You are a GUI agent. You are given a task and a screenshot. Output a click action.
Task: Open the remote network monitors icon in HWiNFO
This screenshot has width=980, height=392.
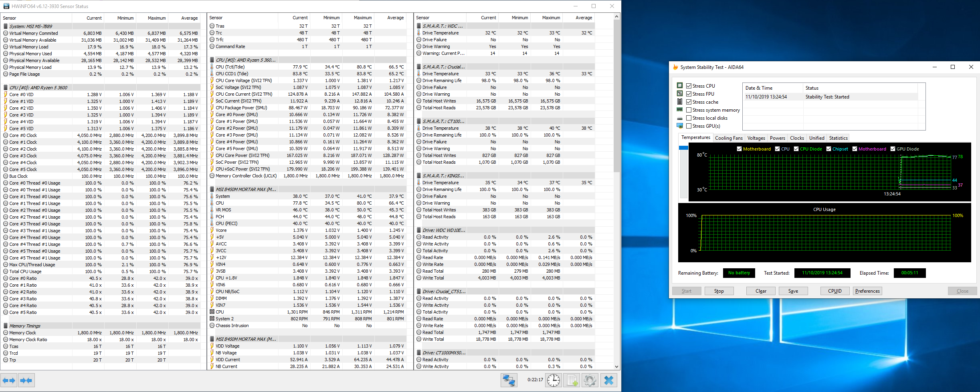509,380
